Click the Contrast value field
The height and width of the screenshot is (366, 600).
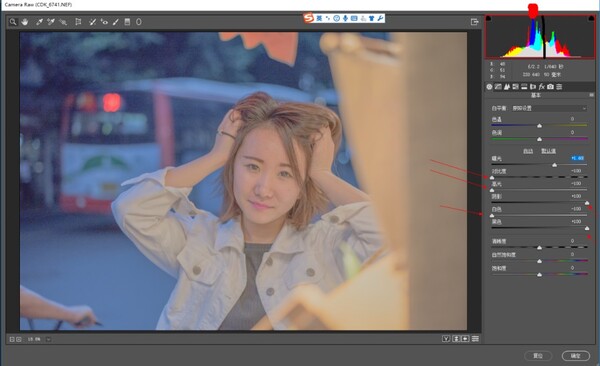tap(576, 171)
